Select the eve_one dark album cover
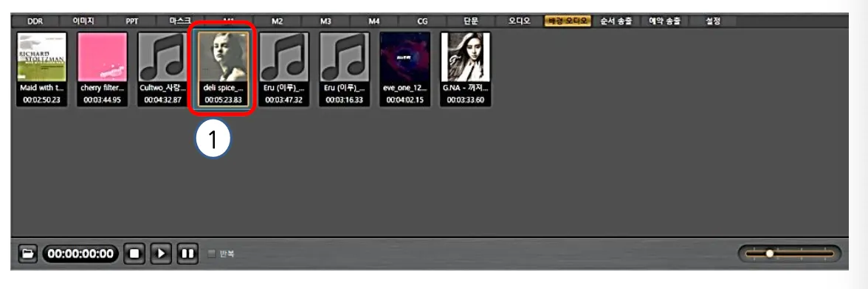 click(404, 57)
